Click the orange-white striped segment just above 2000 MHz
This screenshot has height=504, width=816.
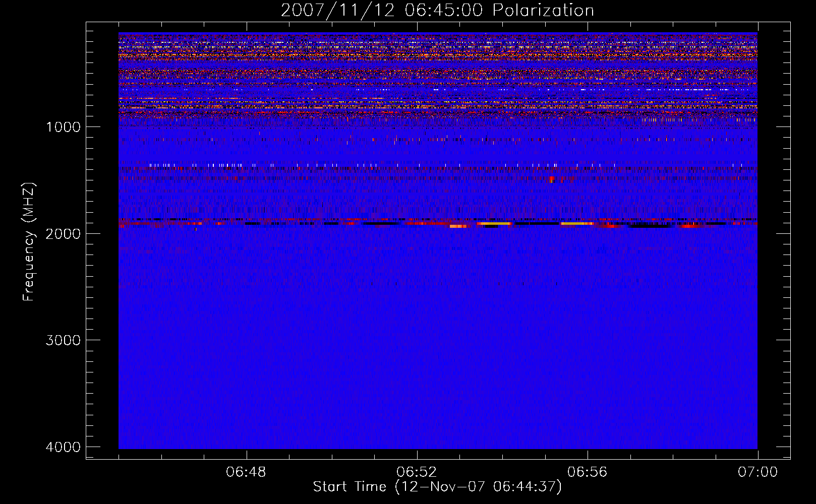[x=458, y=226]
